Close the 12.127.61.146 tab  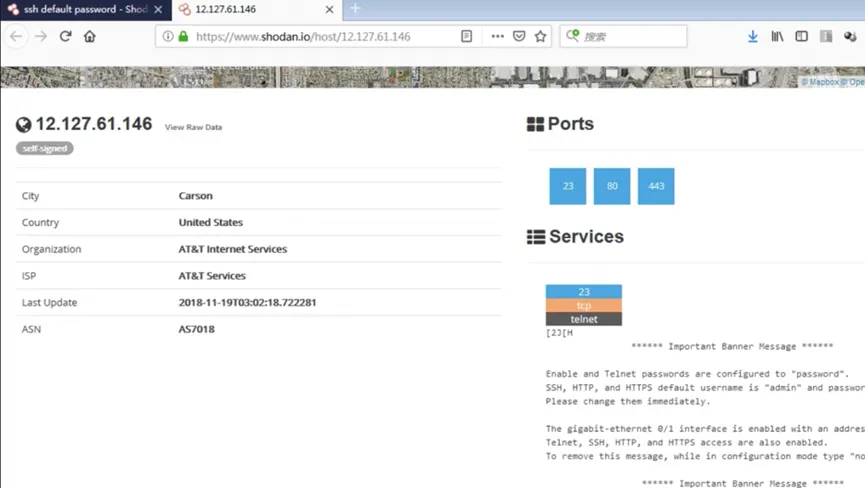click(x=329, y=9)
